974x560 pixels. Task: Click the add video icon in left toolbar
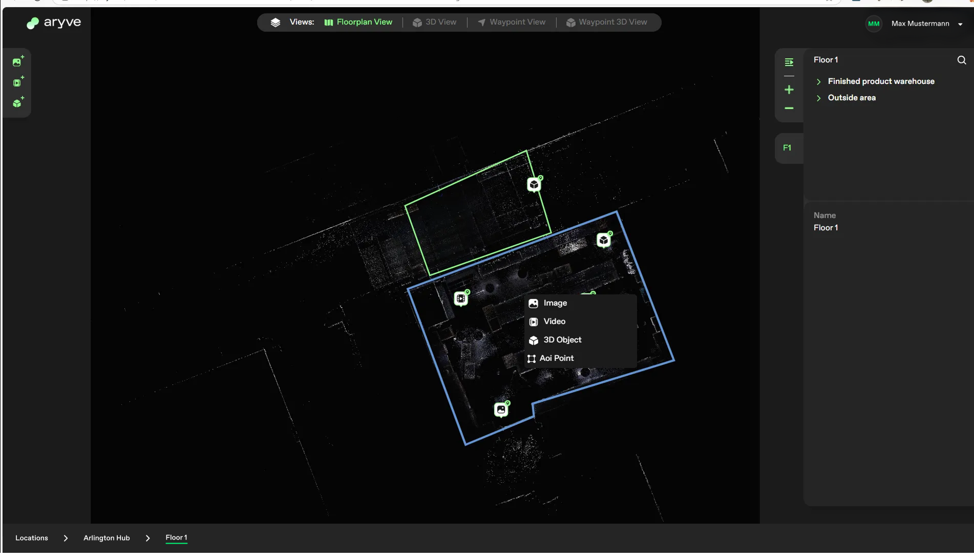pos(18,82)
